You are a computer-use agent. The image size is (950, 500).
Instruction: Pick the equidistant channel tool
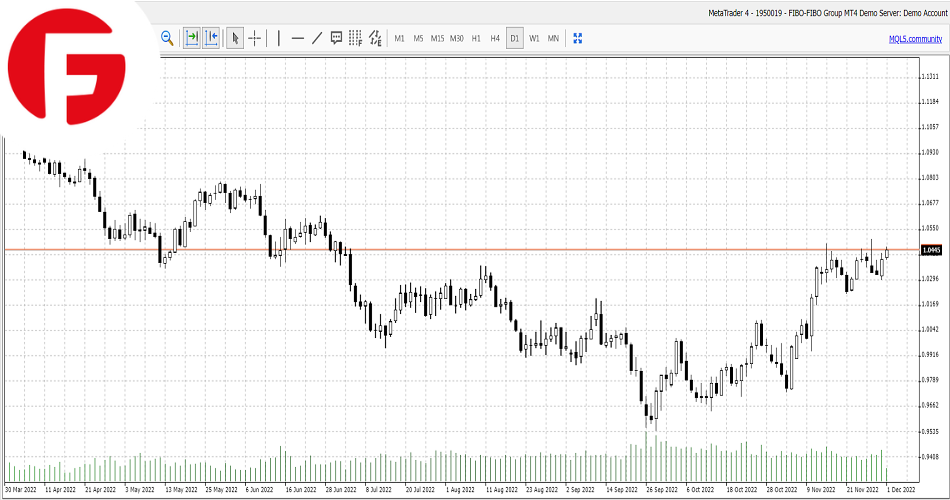(x=375, y=38)
